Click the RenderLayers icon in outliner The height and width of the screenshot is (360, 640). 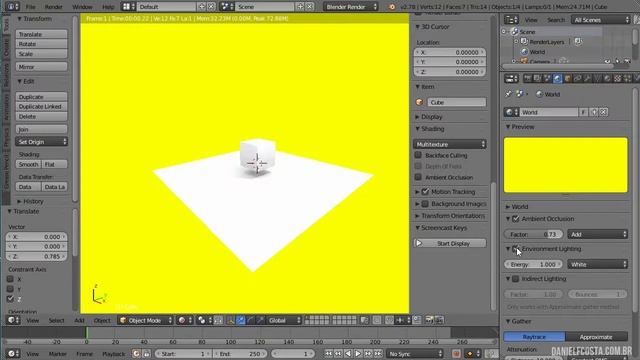(524, 42)
